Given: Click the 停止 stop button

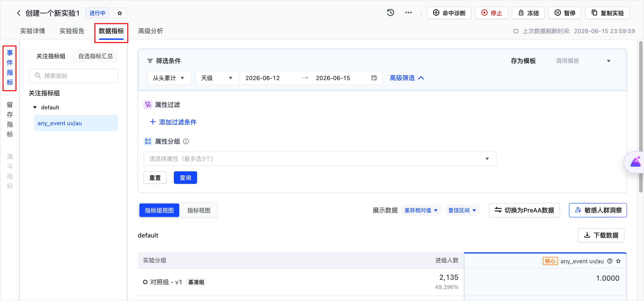Looking at the screenshot, I should click(492, 13).
